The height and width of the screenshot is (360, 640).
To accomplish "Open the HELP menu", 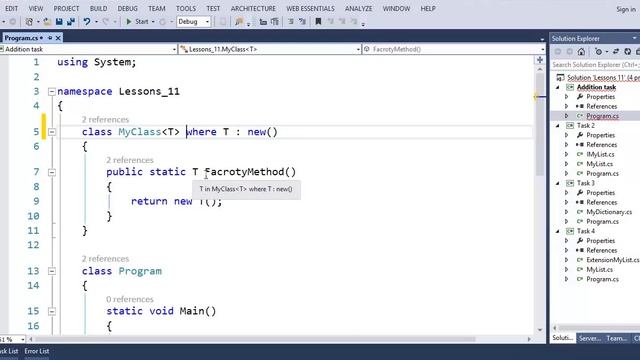I will click(428, 9).
